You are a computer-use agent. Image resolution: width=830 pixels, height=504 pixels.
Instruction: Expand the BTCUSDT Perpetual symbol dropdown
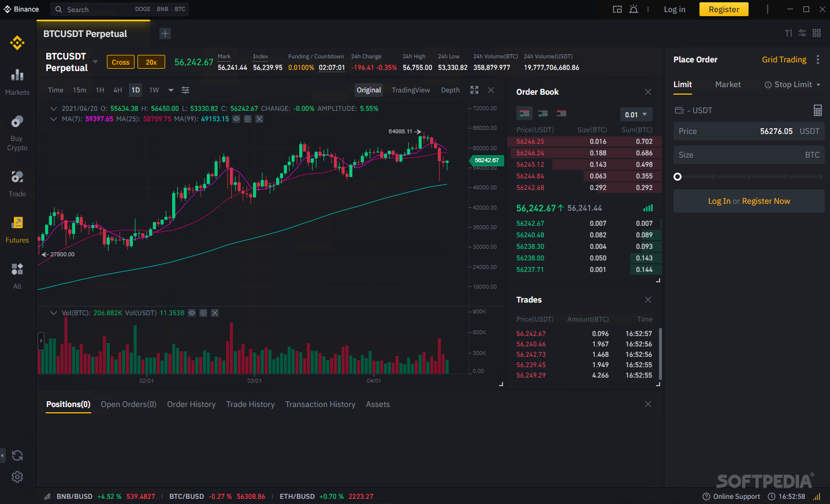pos(95,62)
